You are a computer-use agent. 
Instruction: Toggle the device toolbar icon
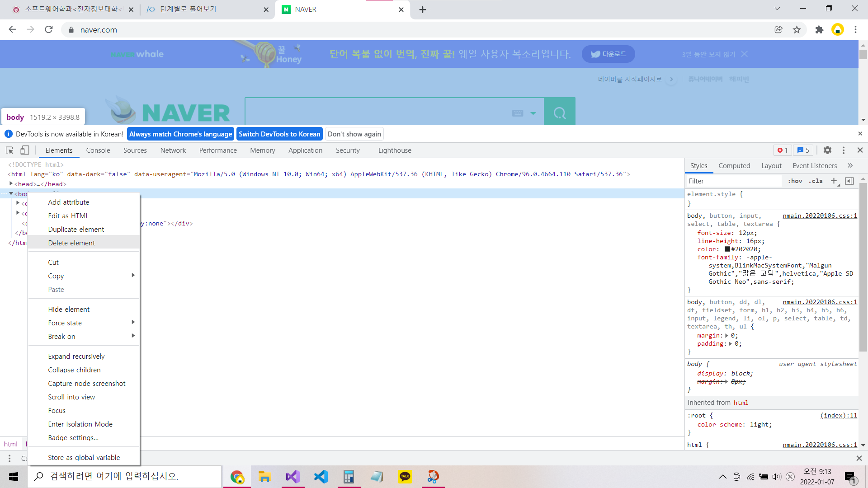[25, 150]
